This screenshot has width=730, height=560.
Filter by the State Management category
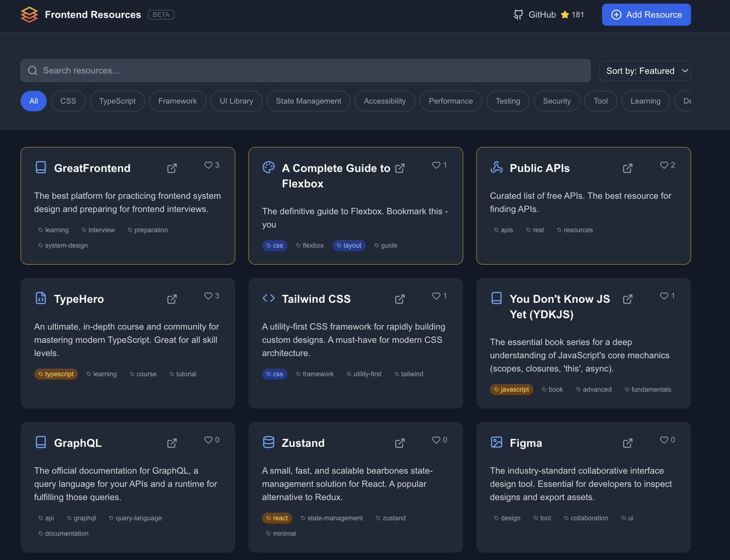308,101
